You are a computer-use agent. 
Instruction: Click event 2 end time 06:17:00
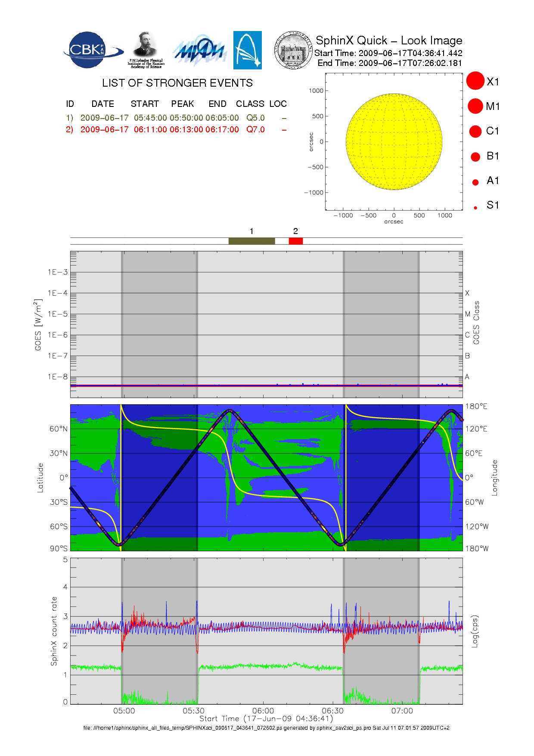pyautogui.click(x=222, y=129)
